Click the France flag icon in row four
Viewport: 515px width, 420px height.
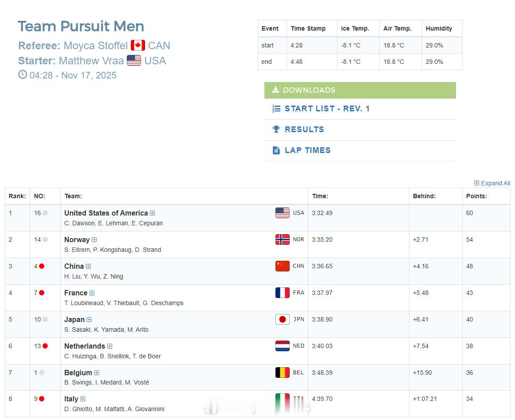[x=282, y=293]
